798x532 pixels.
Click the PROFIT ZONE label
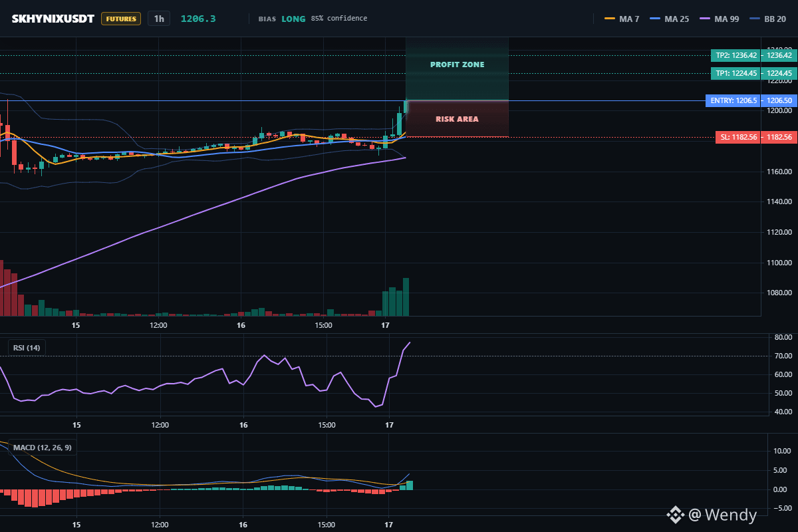(457, 65)
